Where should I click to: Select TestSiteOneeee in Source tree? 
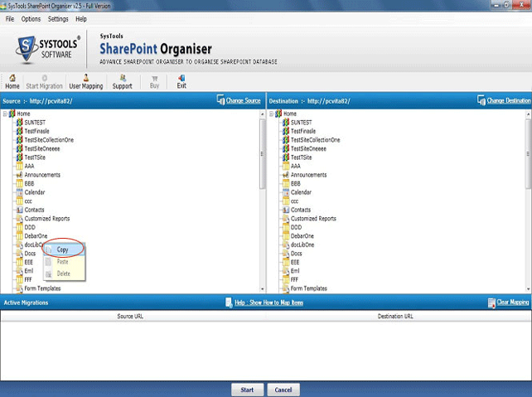tap(42, 148)
